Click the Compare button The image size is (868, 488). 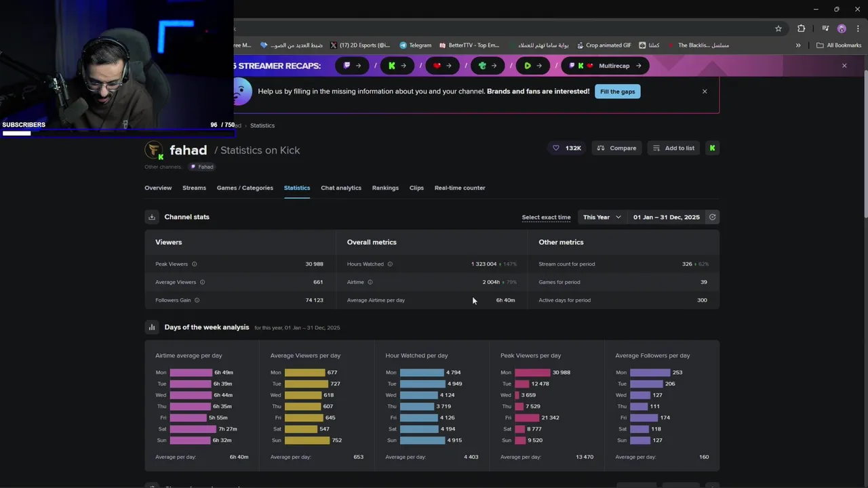point(616,148)
